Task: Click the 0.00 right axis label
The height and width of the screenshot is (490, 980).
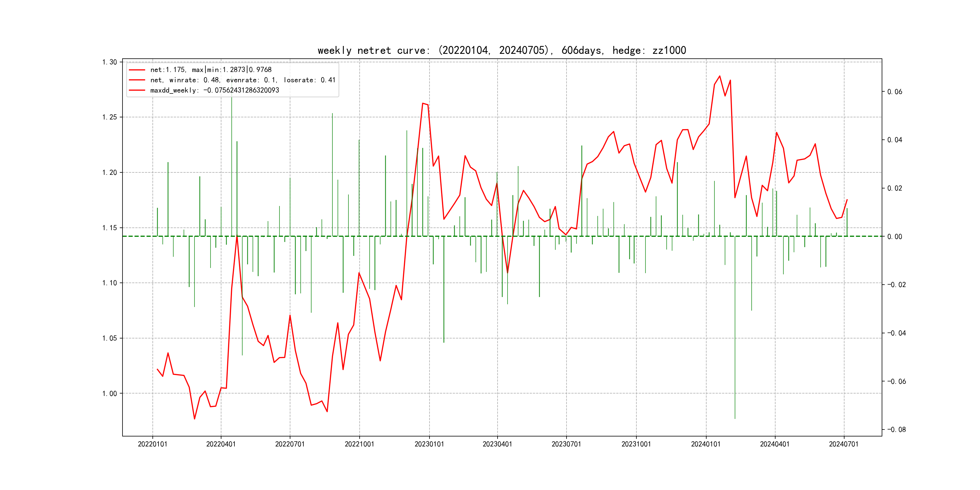Action: 894,237
